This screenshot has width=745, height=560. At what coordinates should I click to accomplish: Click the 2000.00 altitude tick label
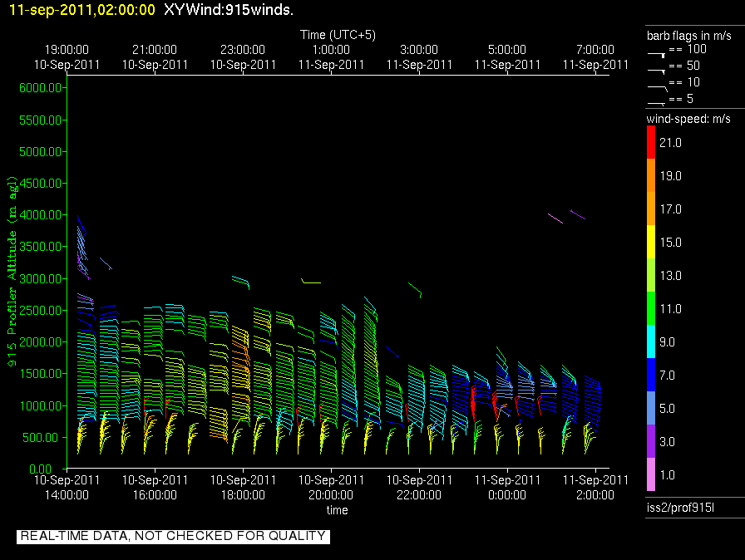click(x=41, y=342)
